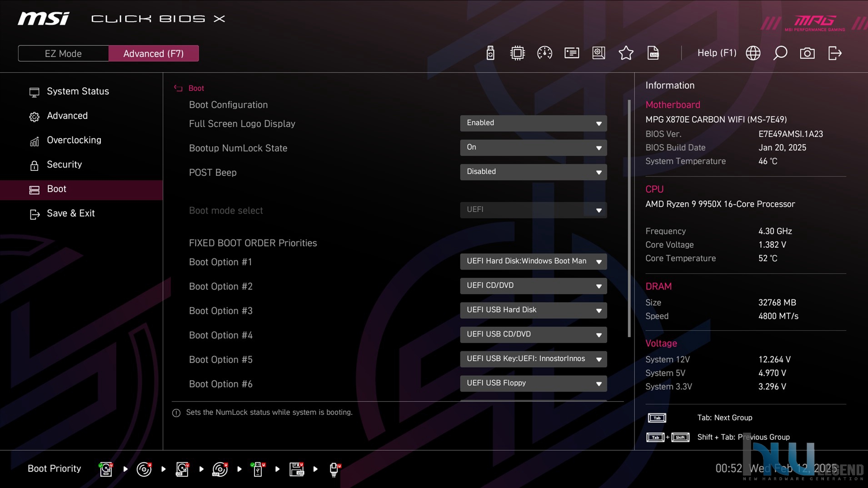
Task: Select Boot section in sidebar
Action: 81,189
